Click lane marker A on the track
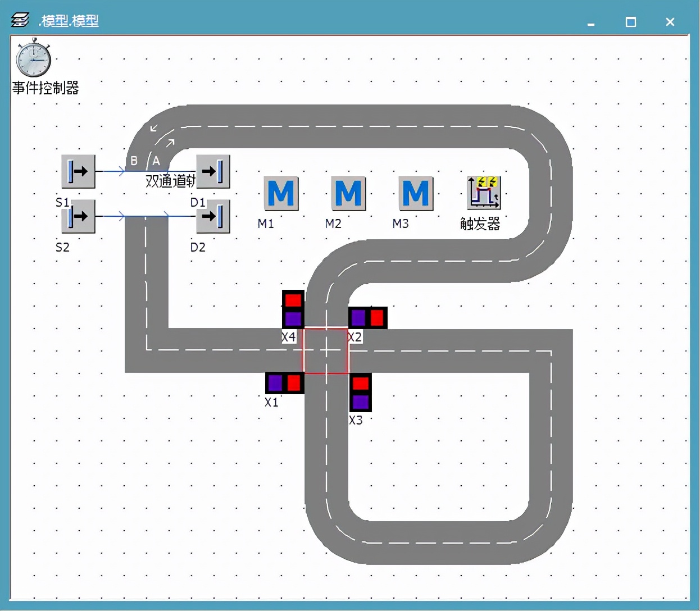The width and height of the screenshot is (700, 611). (x=156, y=161)
